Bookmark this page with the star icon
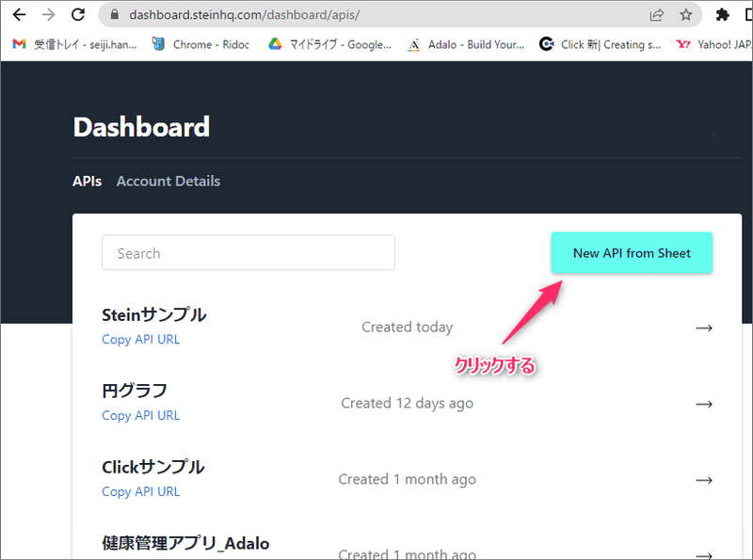The image size is (753, 560). tap(686, 15)
